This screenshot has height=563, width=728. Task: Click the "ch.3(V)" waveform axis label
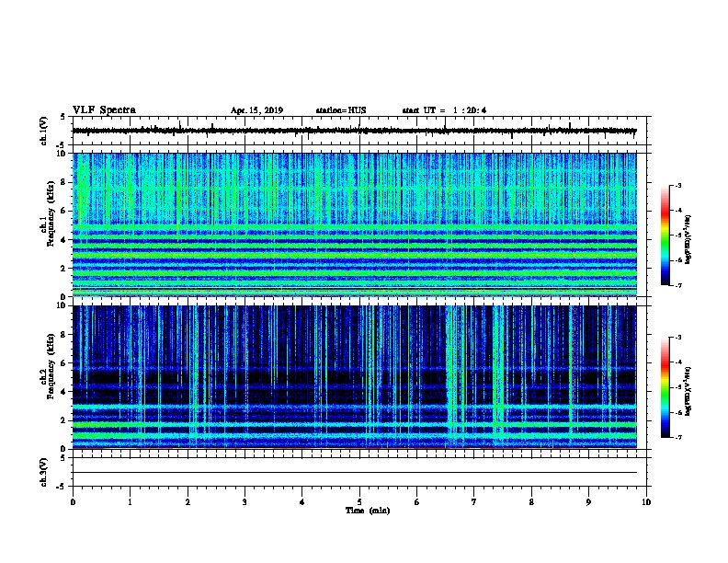point(43,472)
